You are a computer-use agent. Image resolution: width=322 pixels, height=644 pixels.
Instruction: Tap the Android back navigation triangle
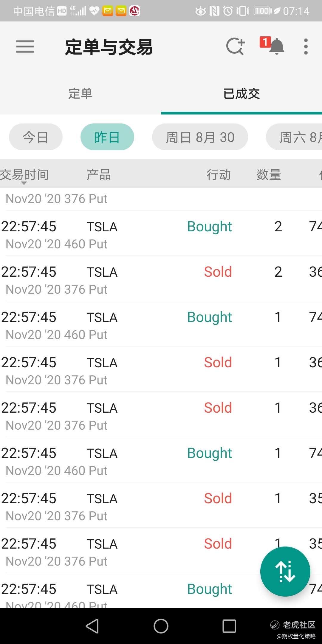click(92, 626)
